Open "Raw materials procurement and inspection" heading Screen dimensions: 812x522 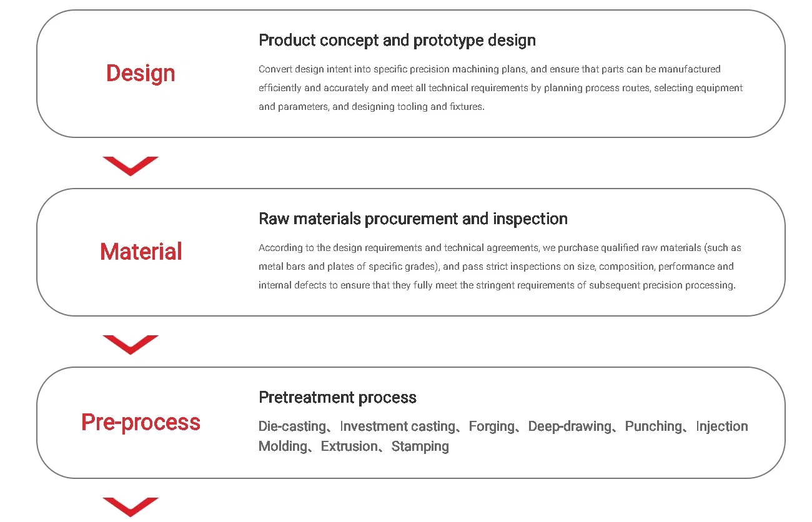coord(413,219)
